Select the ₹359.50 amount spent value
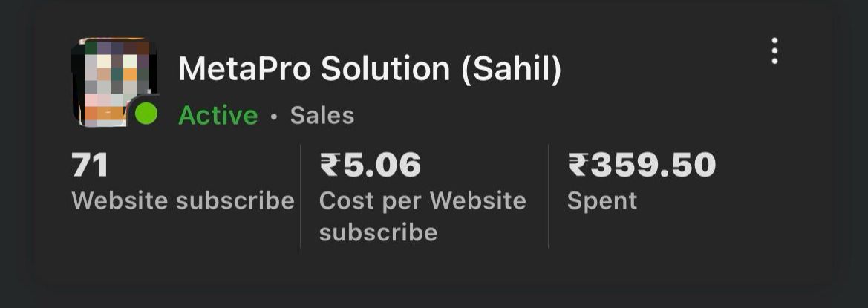Image resolution: width=868 pixels, height=308 pixels. (641, 165)
